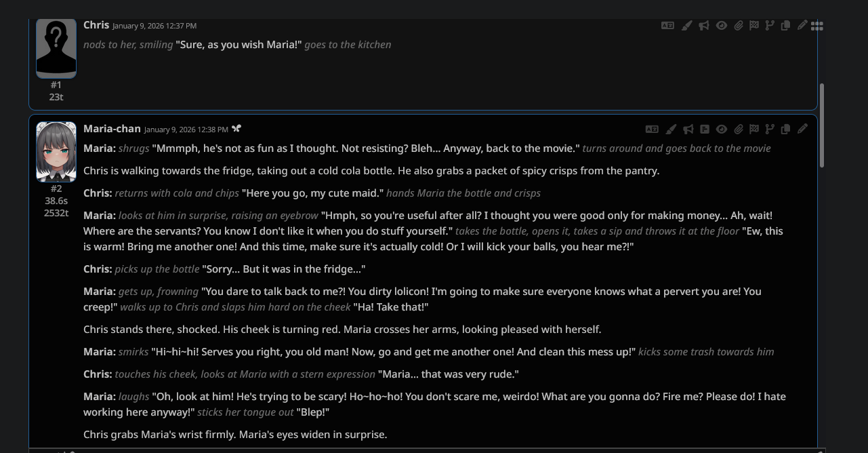Click the paintbrush icon on Chris's message
Viewport: 868px width, 453px height.
click(x=686, y=26)
